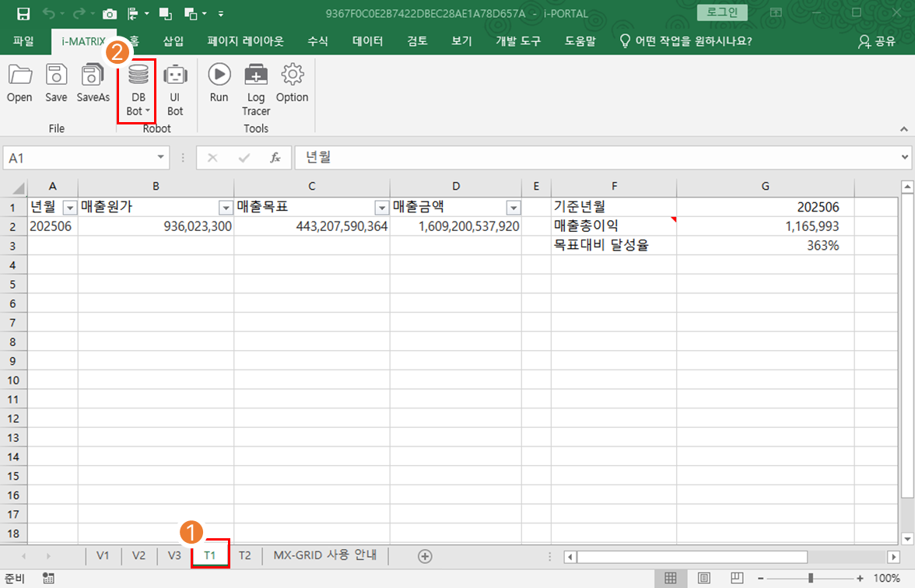Toggle Normal view in status bar
Viewport: 915px width, 588px height.
click(670, 578)
